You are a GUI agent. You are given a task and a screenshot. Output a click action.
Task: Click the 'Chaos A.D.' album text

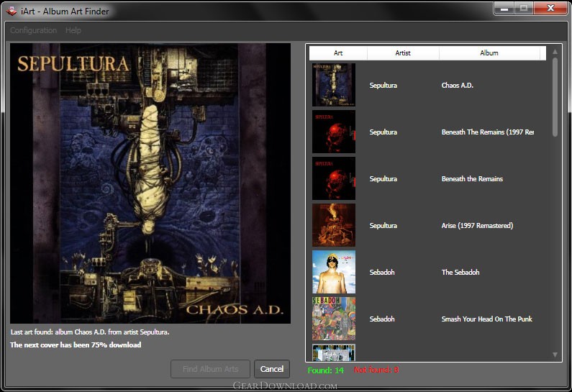(x=458, y=86)
